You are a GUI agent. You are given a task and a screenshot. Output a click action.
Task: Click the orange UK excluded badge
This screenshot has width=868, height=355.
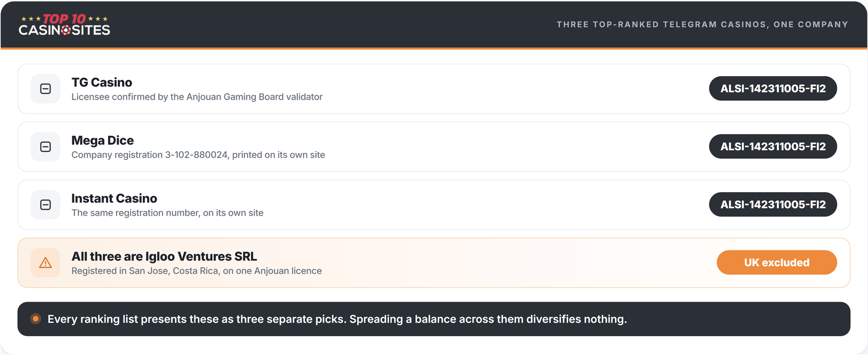[777, 263]
